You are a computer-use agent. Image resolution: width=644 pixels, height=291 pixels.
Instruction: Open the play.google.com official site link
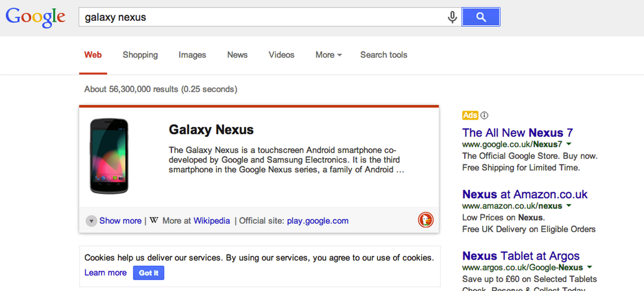point(317,221)
